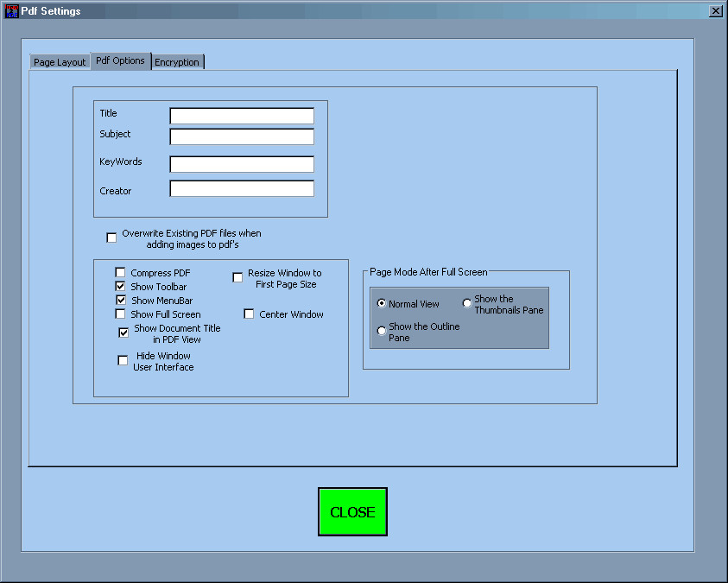Click the Pdf Settings app icon in title bar
The image size is (728, 583).
[11, 11]
